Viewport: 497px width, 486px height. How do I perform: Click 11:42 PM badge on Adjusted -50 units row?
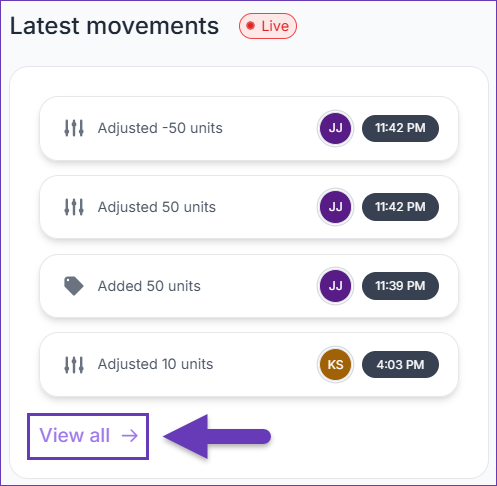(x=400, y=128)
